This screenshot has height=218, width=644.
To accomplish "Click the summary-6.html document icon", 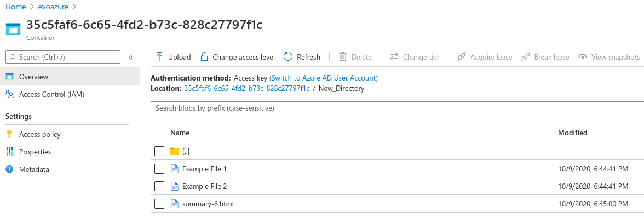I will click(175, 204).
